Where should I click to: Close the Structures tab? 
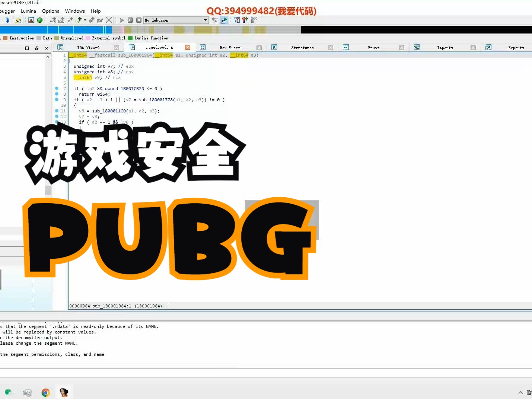pos(331,48)
